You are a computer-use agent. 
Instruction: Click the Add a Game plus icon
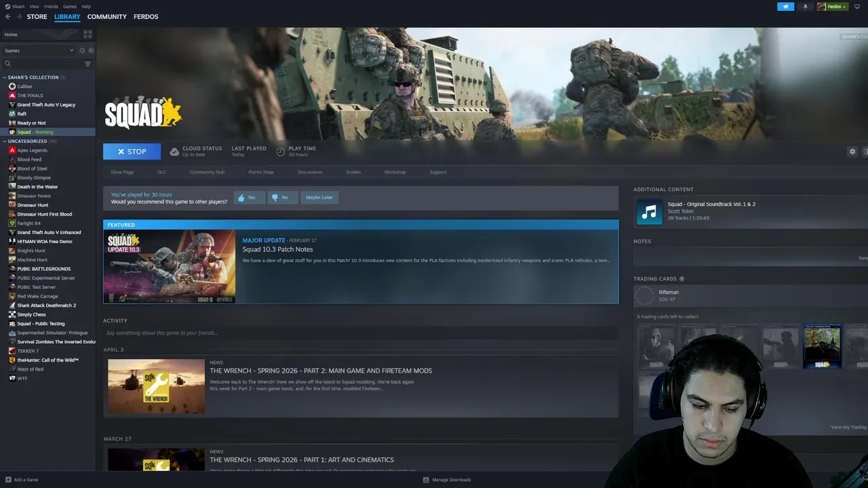click(7, 480)
